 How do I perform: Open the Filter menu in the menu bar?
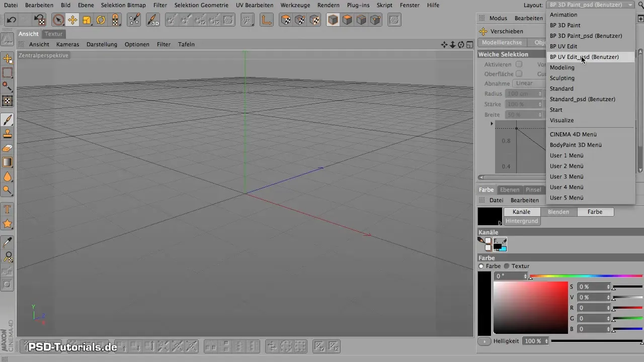[x=160, y=5]
